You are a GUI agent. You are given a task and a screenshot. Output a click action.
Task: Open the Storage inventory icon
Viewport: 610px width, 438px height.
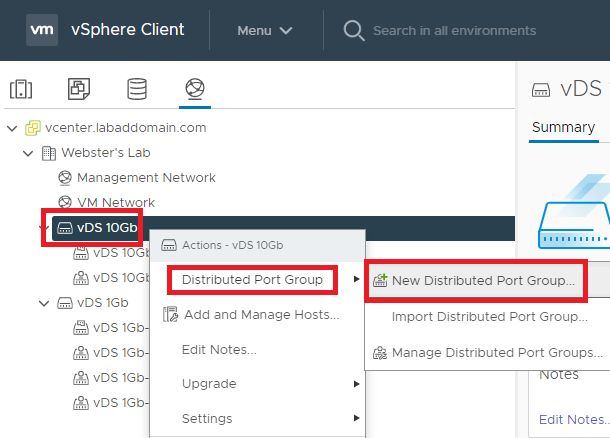(136, 89)
